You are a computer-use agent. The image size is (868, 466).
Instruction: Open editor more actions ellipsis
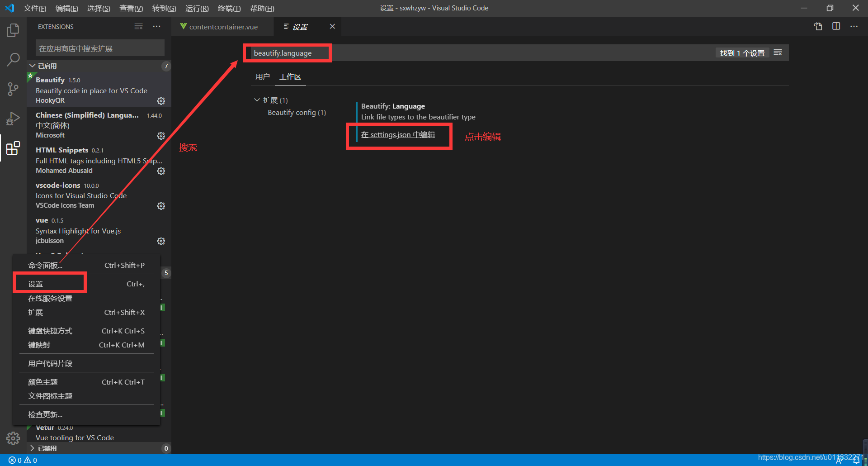pos(854,26)
